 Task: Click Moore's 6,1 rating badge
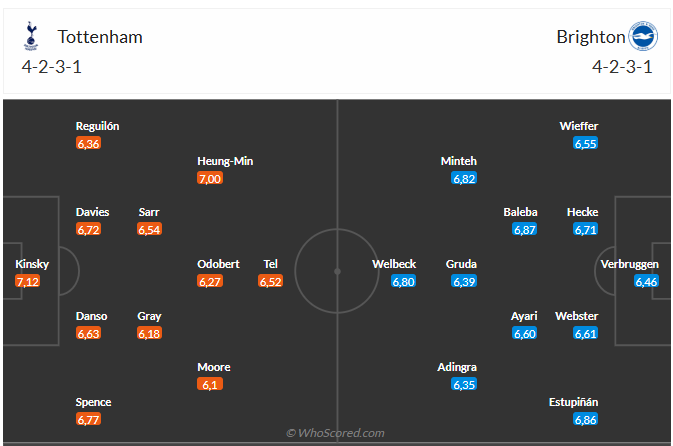(210, 385)
